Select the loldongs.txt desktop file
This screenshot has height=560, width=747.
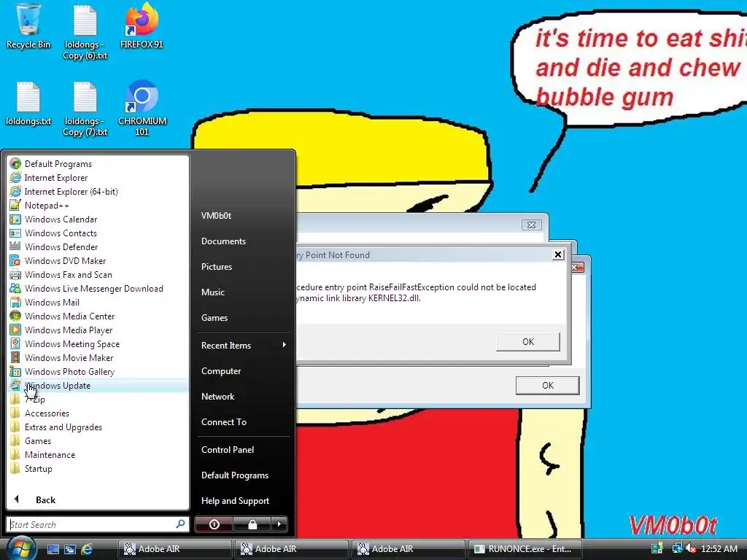click(28, 104)
